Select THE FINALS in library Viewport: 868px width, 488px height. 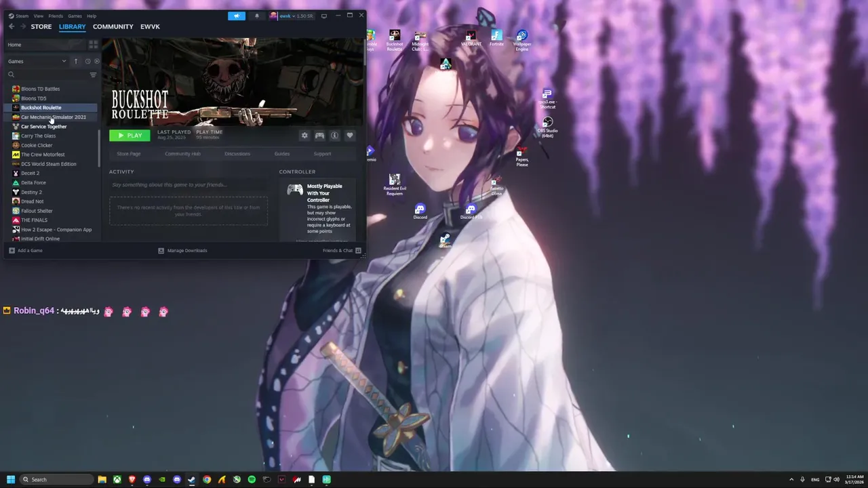tap(52, 220)
